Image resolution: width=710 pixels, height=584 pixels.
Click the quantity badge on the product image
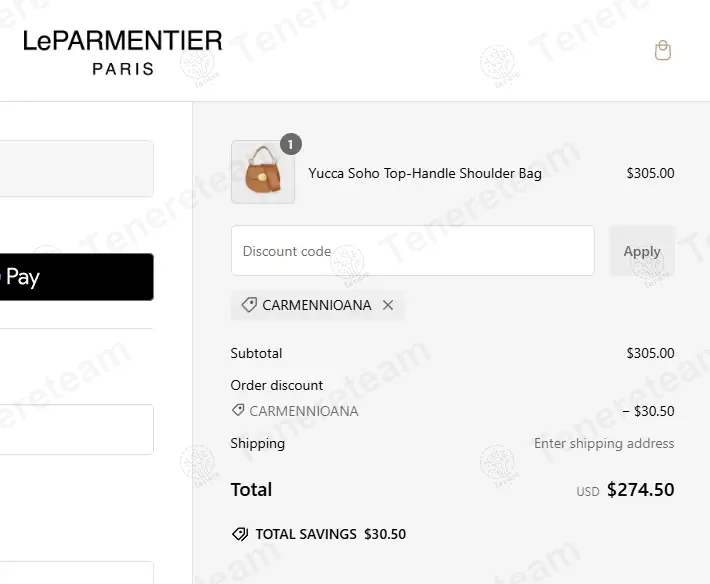pyautogui.click(x=290, y=145)
